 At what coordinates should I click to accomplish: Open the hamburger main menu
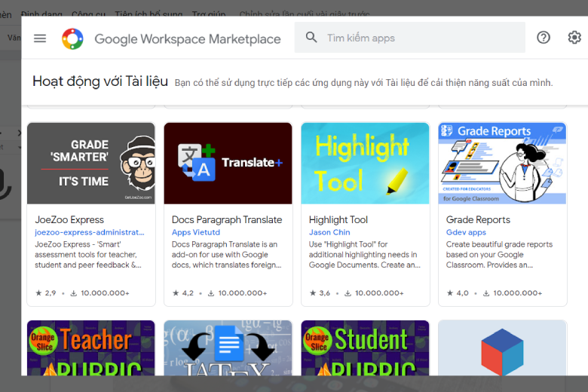[40, 38]
